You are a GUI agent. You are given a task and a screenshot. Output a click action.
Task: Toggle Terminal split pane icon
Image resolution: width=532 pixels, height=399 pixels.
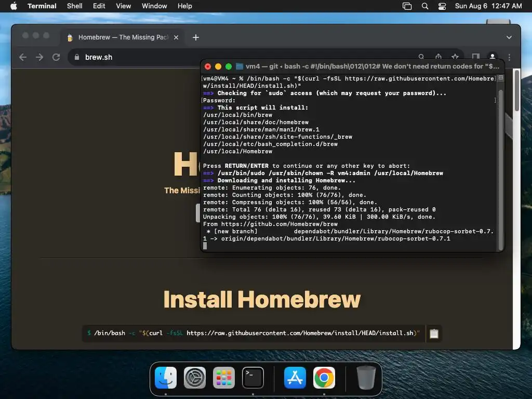click(x=501, y=78)
